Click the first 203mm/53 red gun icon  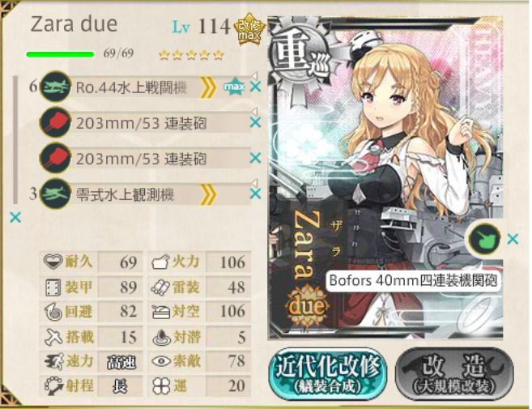55,122
